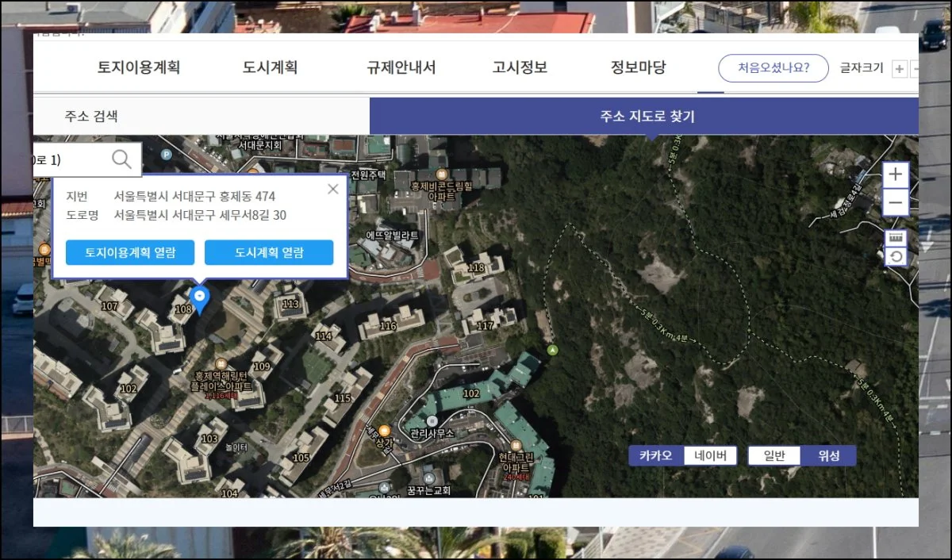
Task: Switch map provider to 카카오
Action: click(x=655, y=455)
